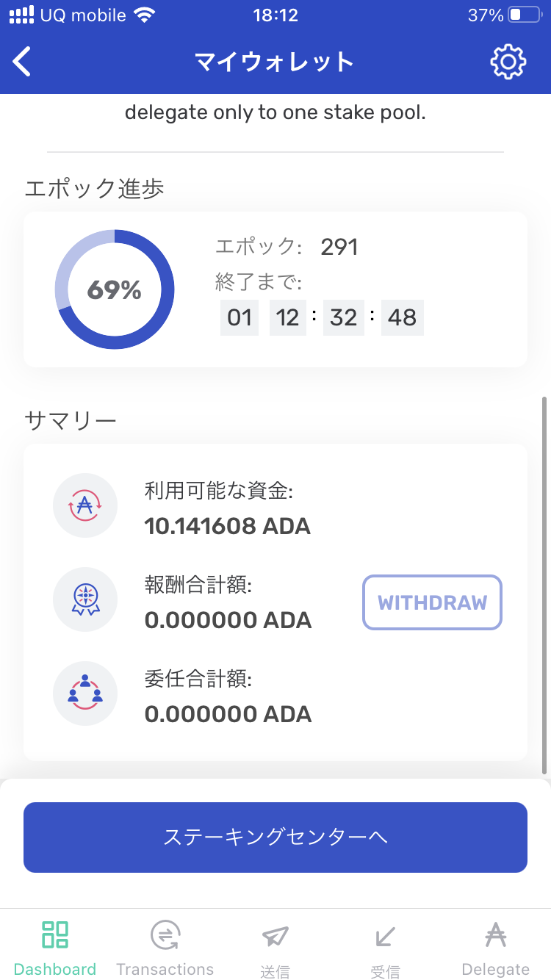
Task: Tap the total delegated people icon
Action: click(x=85, y=693)
